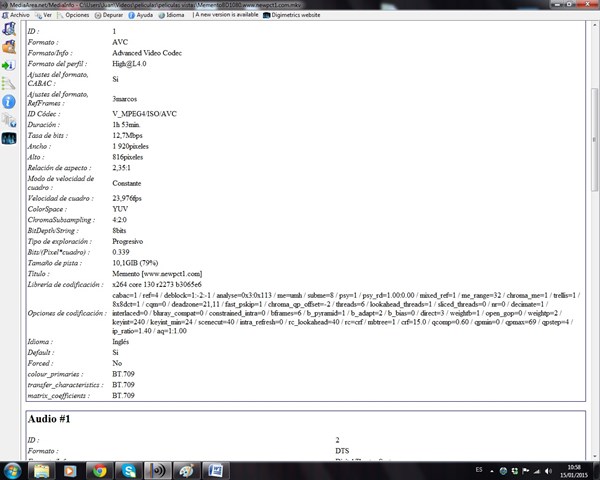Click the dark Digimetrics waveform sidebar icon
600x480 pixels.
coord(9,138)
